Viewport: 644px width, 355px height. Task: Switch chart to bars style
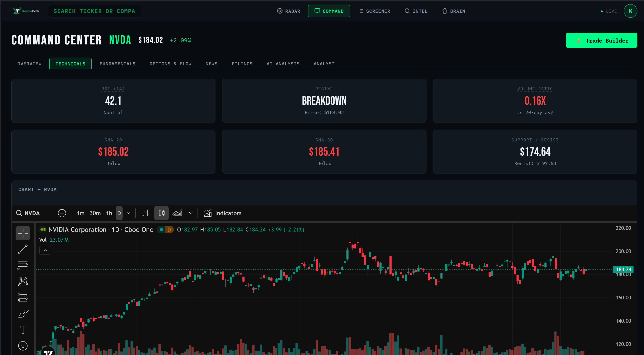click(146, 213)
